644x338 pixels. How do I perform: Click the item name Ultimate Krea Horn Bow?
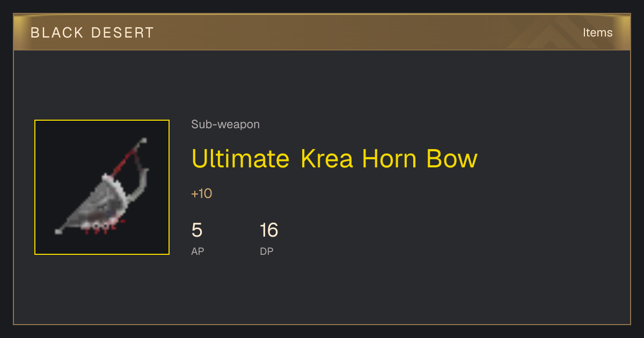(334, 159)
